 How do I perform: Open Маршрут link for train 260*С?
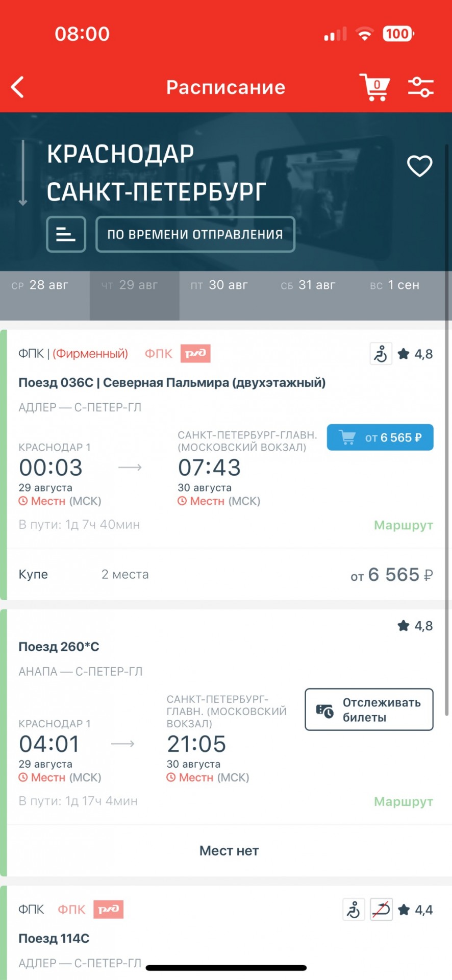pyautogui.click(x=404, y=802)
